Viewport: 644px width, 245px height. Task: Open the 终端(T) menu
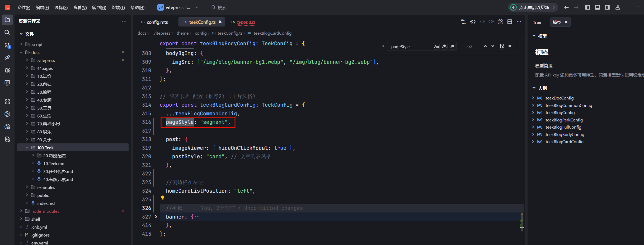(x=118, y=7)
